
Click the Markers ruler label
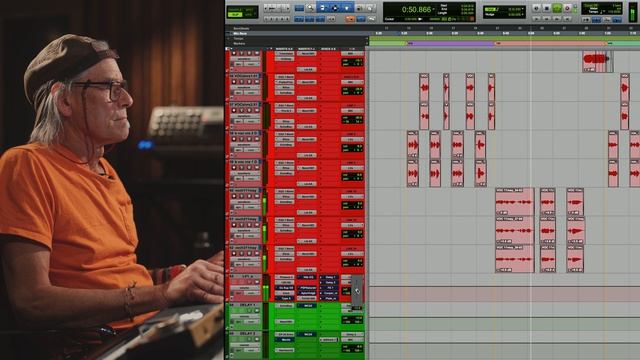click(240, 44)
